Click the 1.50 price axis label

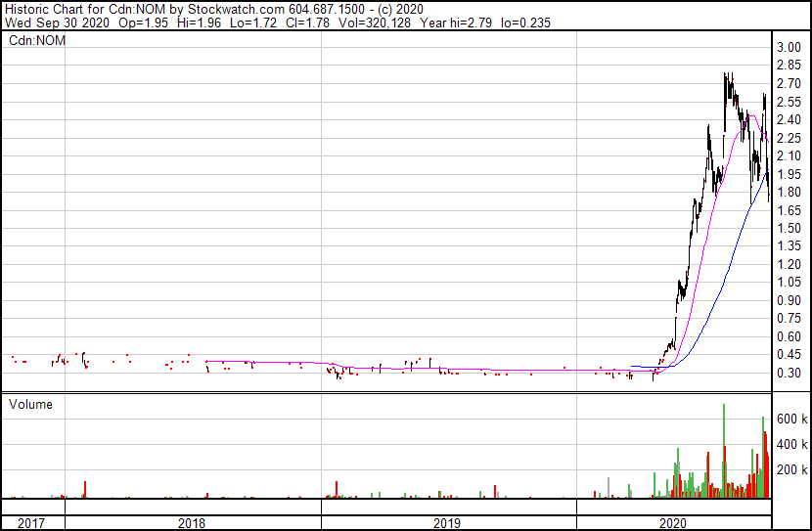789,228
